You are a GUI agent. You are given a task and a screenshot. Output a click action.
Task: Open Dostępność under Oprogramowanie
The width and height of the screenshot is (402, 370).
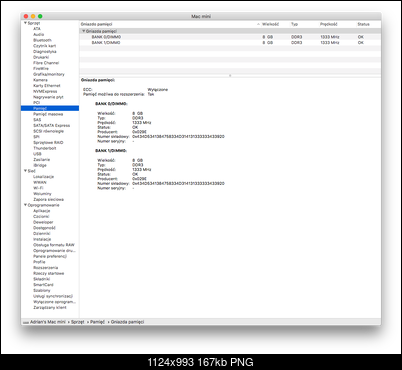tap(44, 228)
